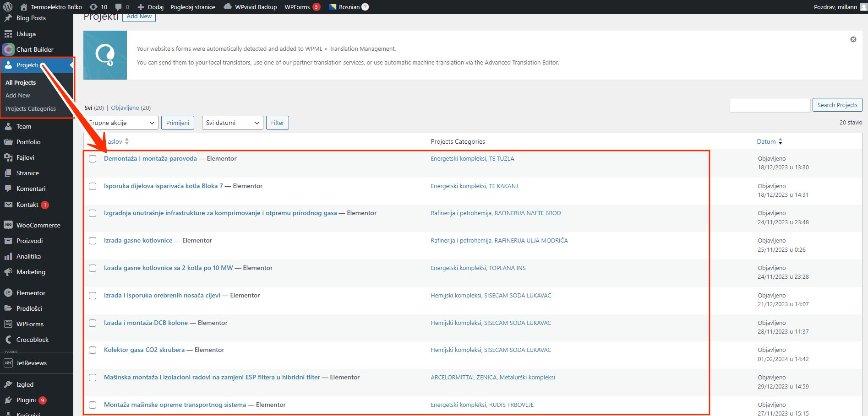
Task: Click the Usluga sidebar icon
Action: point(8,34)
